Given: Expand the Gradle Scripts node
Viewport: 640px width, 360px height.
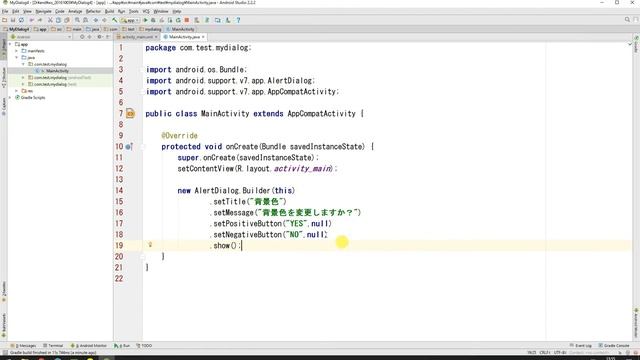Looking at the screenshot, I should point(10,98).
